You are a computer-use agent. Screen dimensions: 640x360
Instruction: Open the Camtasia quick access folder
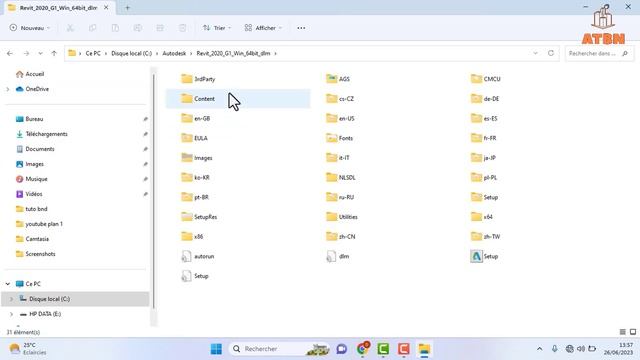tap(32, 239)
